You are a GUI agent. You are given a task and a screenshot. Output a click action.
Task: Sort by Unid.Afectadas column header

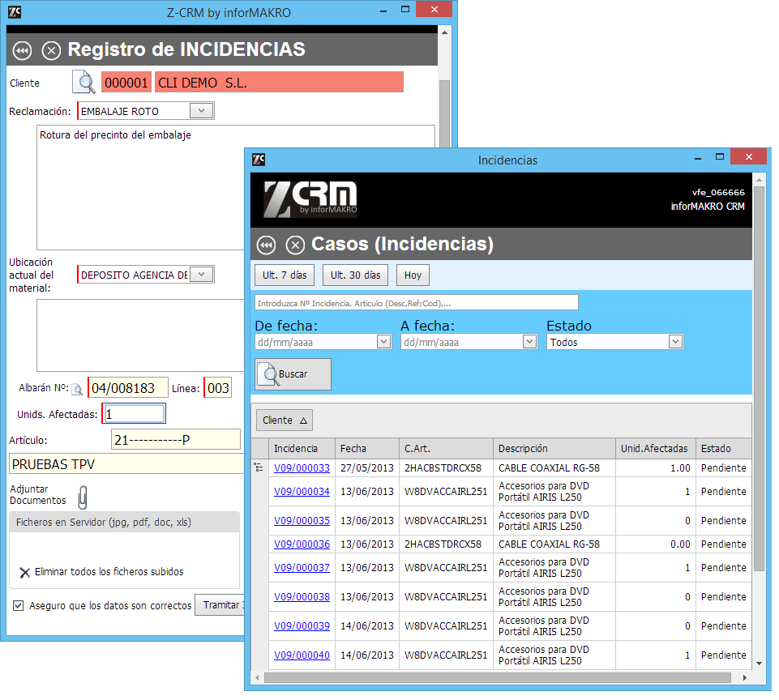coord(656,449)
